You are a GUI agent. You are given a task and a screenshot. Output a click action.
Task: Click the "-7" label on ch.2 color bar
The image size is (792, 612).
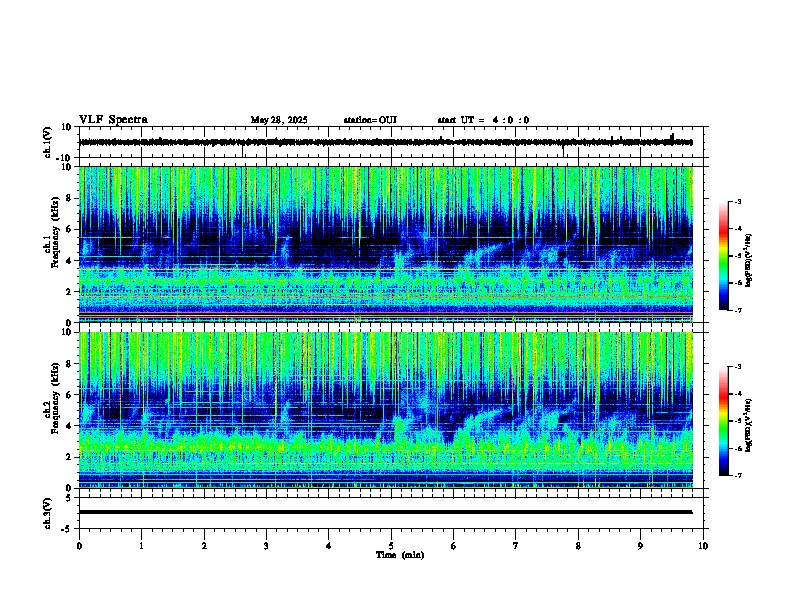pos(737,476)
